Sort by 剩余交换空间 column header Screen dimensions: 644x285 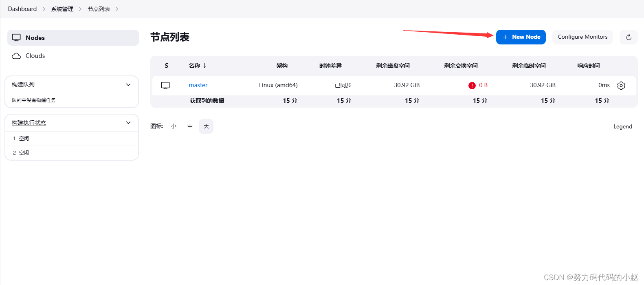461,66
